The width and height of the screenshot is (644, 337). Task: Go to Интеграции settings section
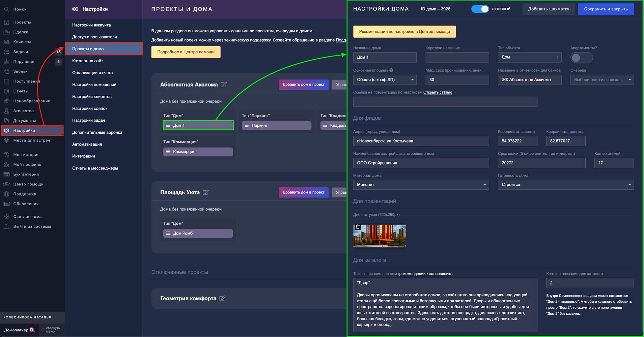83,156
